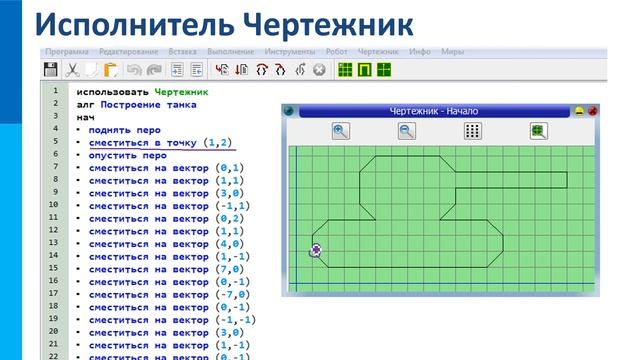Toggle the dotted grid icon in Чертежник

coord(472,131)
